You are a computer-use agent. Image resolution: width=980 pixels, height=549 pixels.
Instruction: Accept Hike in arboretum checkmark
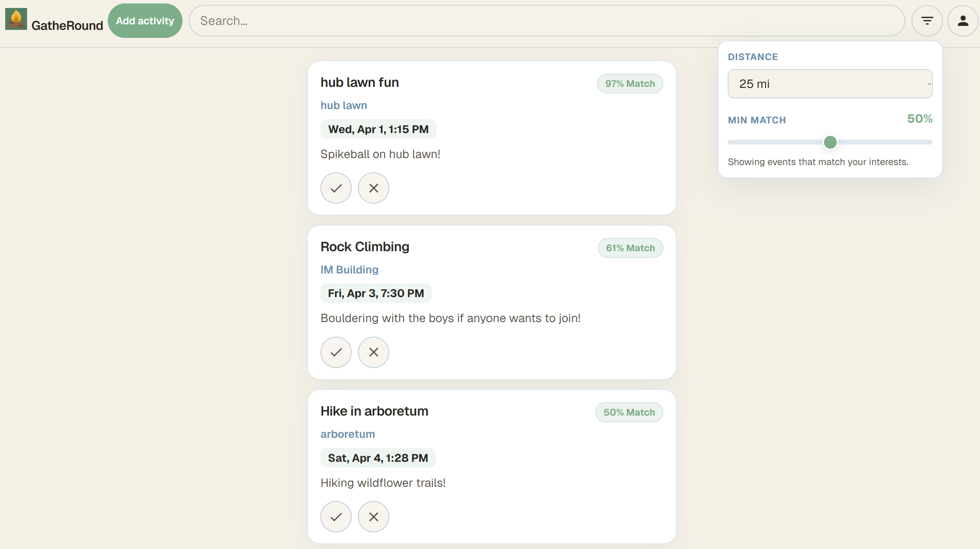click(x=336, y=517)
